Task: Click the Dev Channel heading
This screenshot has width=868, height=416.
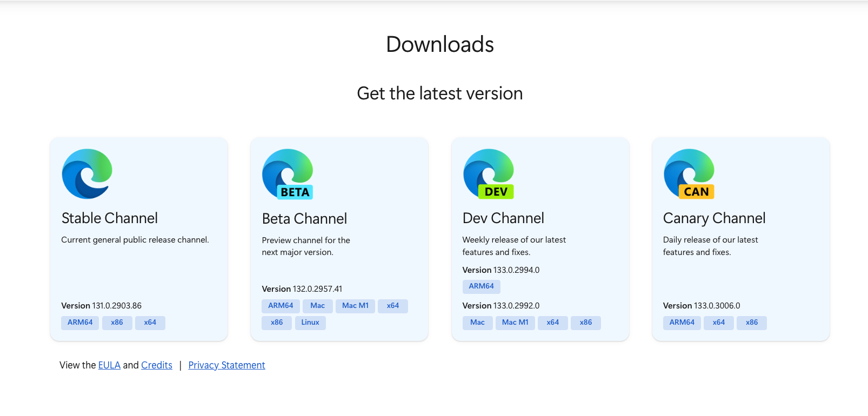Action: (504, 218)
